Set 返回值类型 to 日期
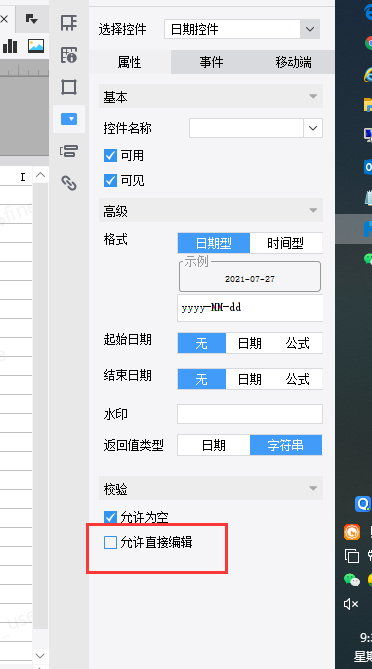 click(214, 445)
